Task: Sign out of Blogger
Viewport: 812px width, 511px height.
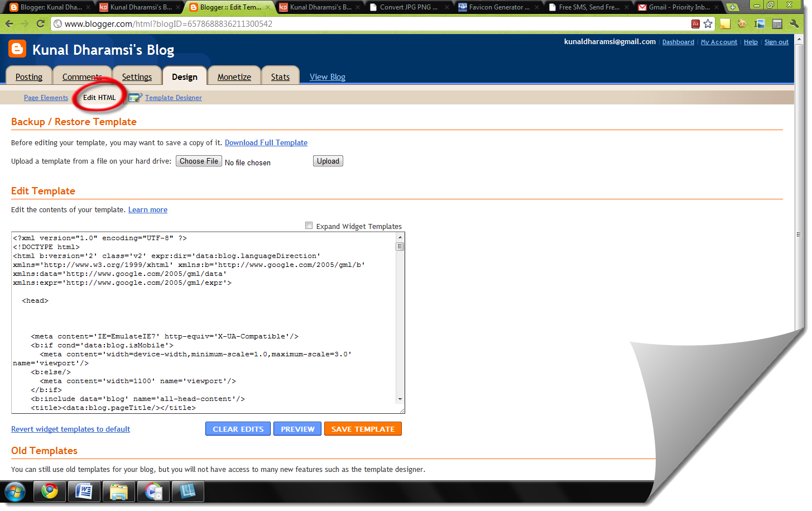Action: click(x=776, y=42)
